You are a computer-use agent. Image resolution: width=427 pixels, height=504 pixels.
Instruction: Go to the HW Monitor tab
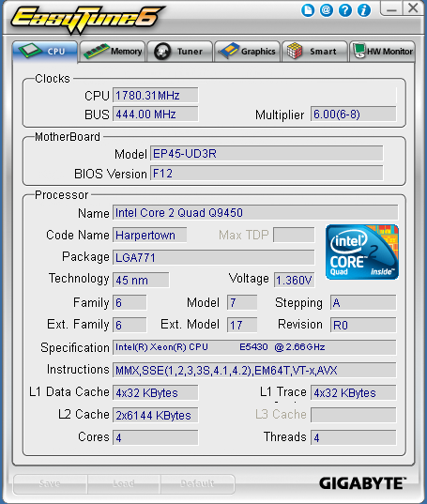click(382, 52)
